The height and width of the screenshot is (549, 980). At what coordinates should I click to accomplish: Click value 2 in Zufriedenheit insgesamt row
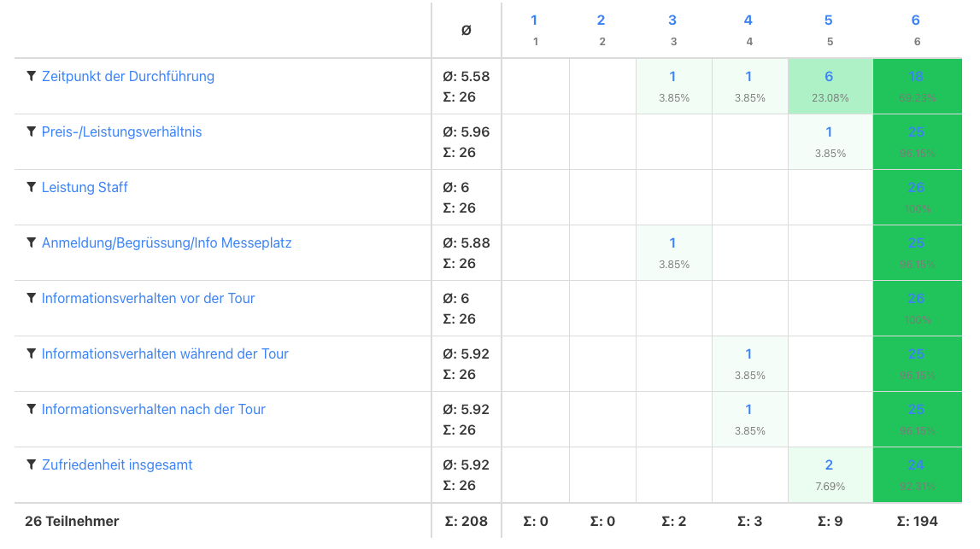pyautogui.click(x=829, y=465)
